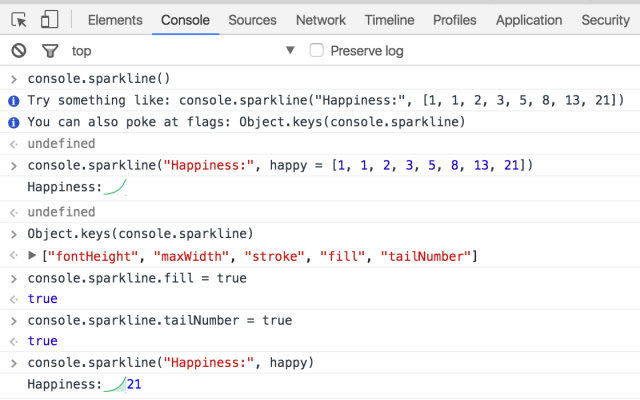
Task: Click the 'Object.keys(console.sparkline)' input line
Action: tap(140, 233)
